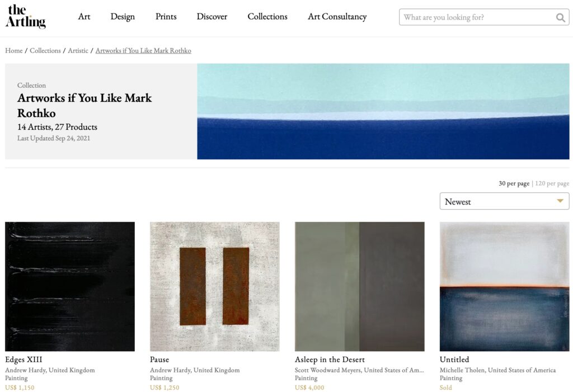Screen dimensions: 573x392
Task: Click the 'Pause' artwork title
Action: pos(159,360)
